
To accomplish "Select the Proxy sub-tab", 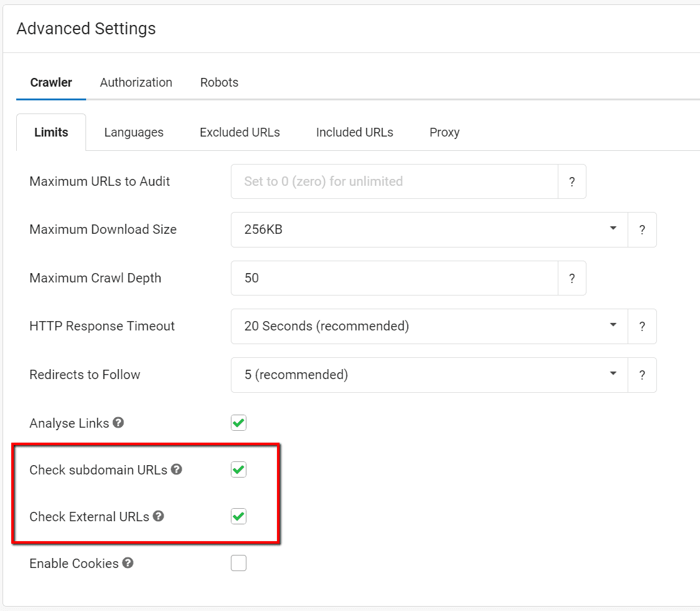I will (445, 132).
